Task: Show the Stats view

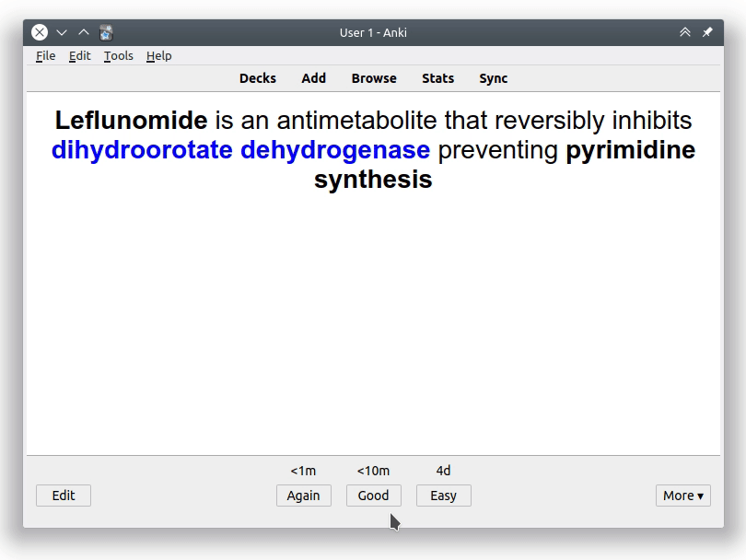Action: point(438,78)
